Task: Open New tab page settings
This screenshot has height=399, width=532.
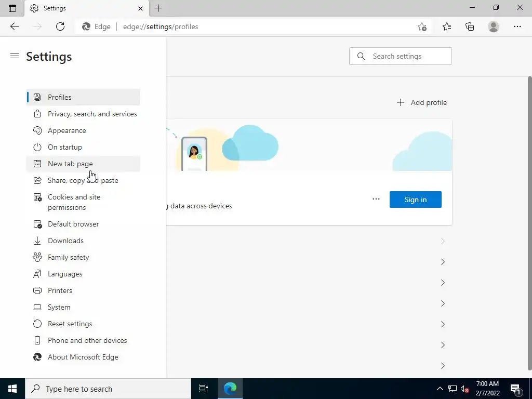Action: pyautogui.click(x=83, y=164)
